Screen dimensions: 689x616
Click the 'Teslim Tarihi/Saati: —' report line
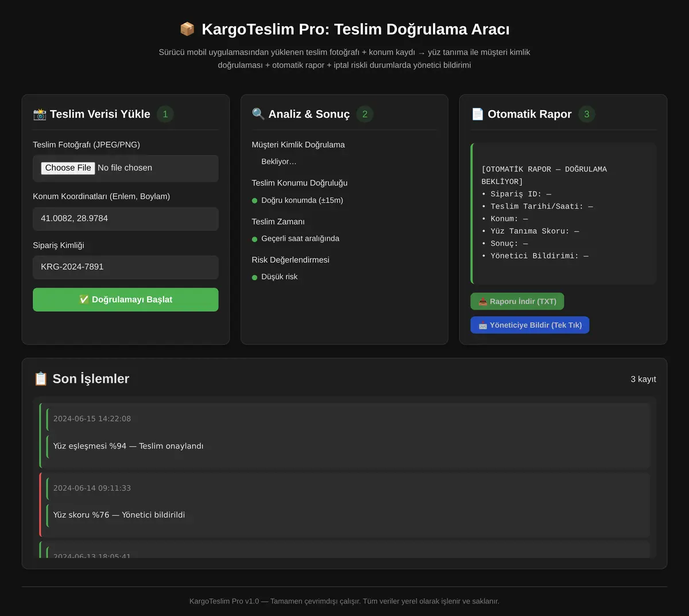click(537, 207)
